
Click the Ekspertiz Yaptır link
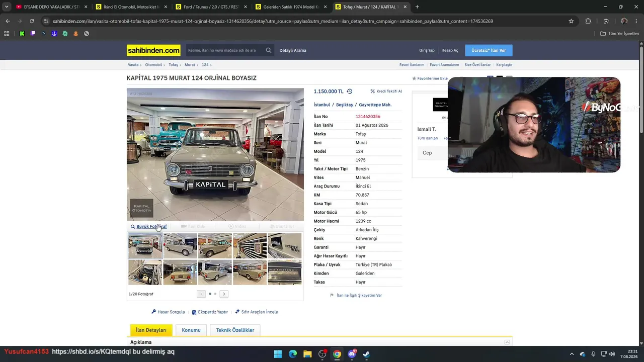point(210,312)
